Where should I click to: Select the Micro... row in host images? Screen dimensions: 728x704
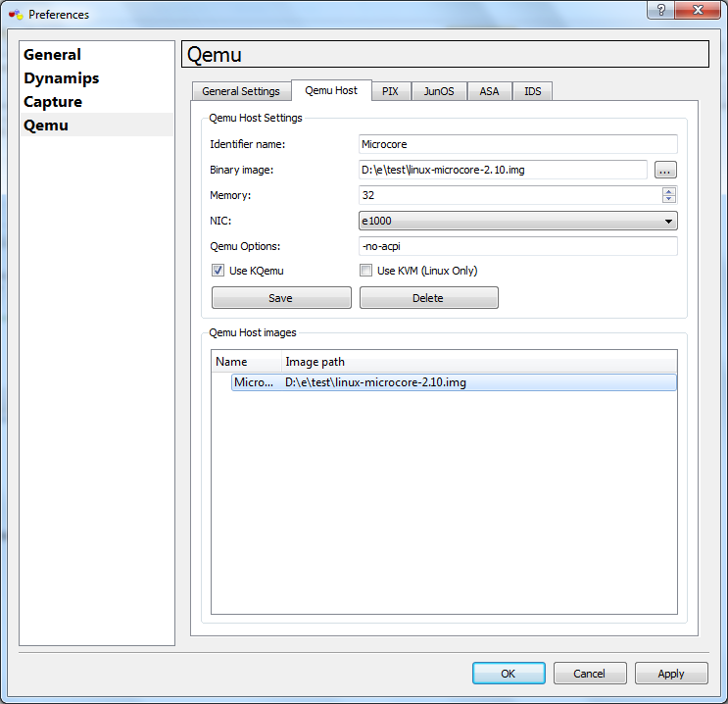click(454, 382)
